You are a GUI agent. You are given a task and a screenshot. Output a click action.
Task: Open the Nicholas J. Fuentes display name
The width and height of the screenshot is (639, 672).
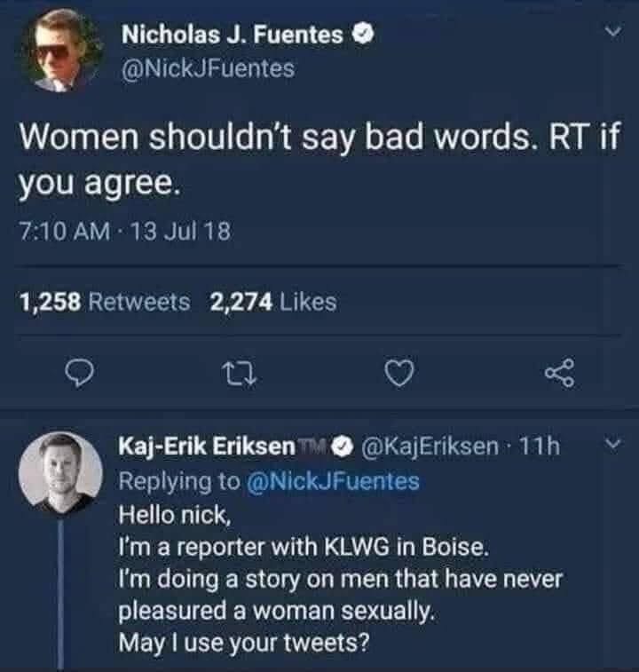231,36
